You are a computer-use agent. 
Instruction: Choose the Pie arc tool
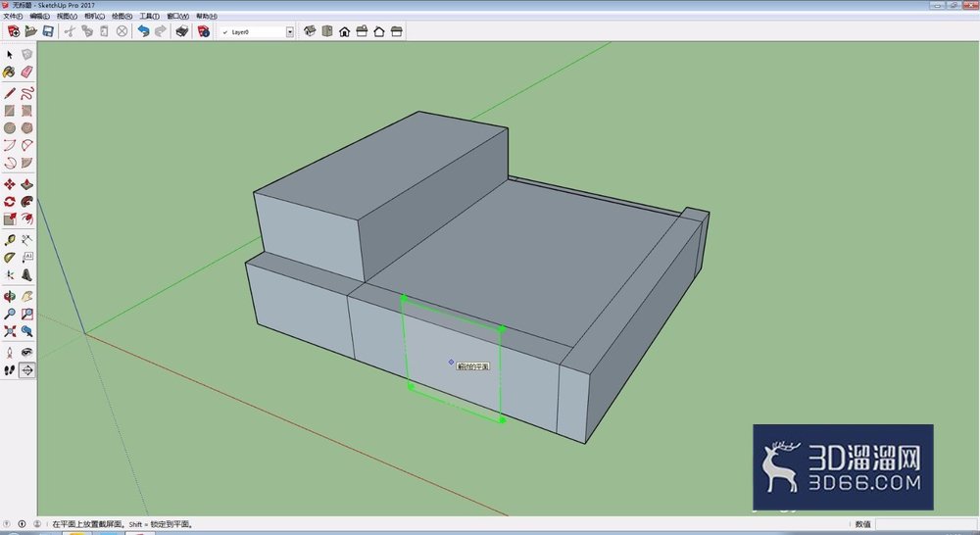26,163
